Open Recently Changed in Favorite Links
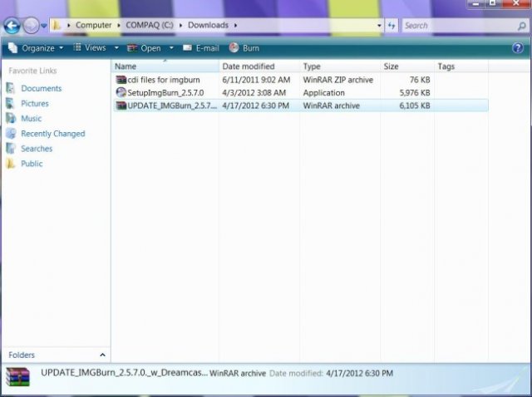 (53, 134)
